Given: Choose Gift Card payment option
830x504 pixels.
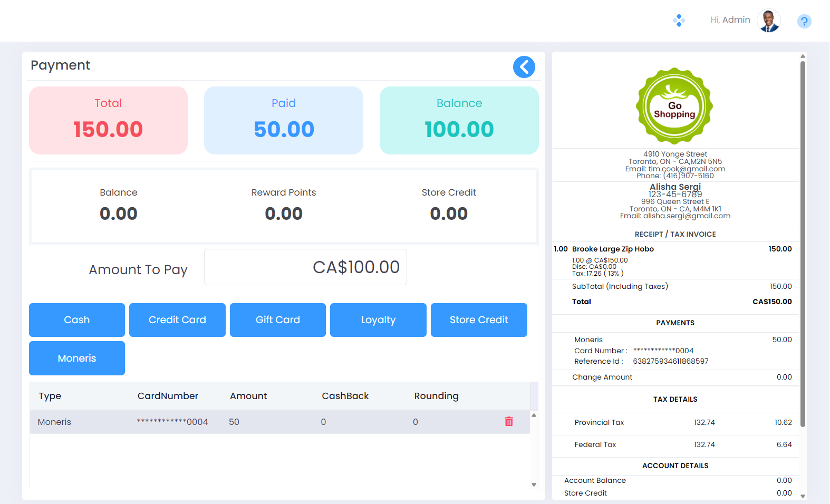Looking at the screenshot, I should coord(278,320).
